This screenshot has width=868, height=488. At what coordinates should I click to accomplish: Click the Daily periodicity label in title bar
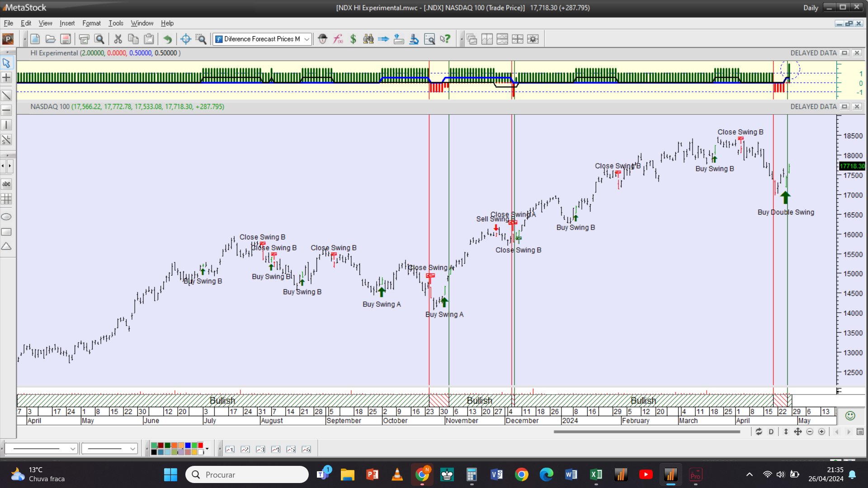point(811,8)
